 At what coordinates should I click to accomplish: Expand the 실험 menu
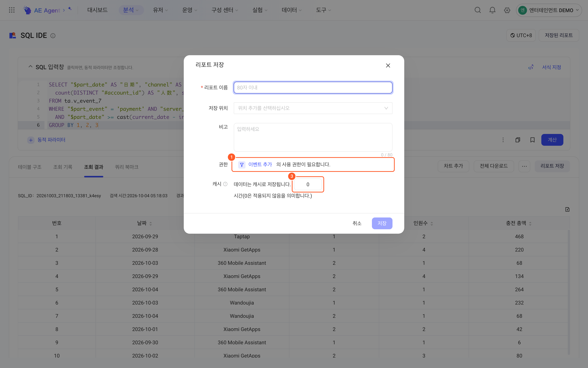point(260,10)
